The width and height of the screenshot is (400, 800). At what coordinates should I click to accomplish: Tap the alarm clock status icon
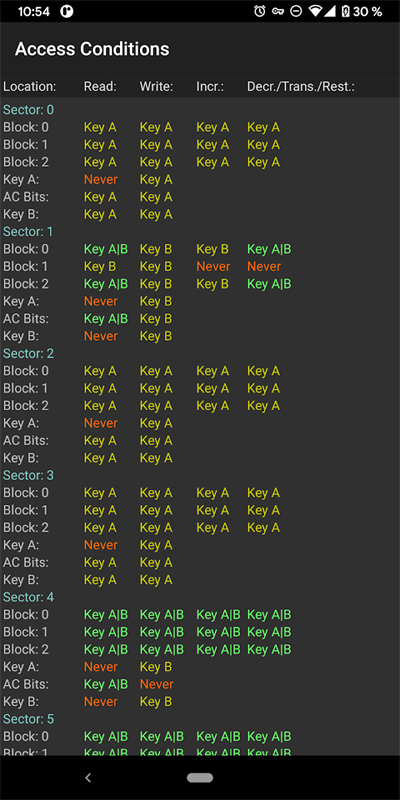(x=260, y=11)
